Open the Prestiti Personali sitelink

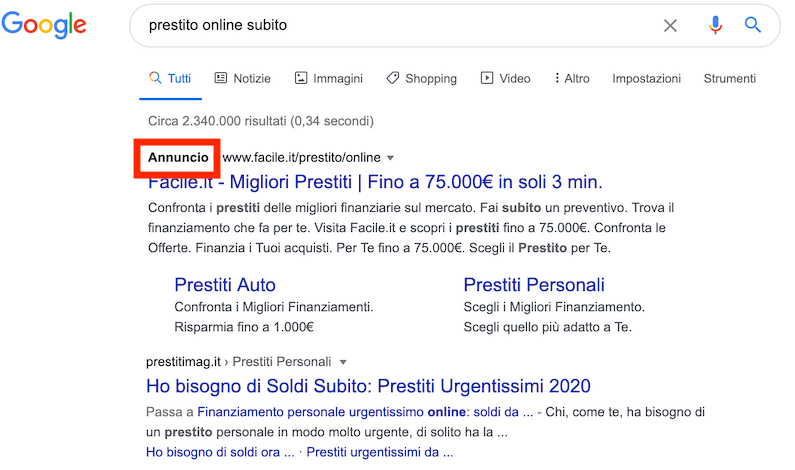tap(534, 285)
